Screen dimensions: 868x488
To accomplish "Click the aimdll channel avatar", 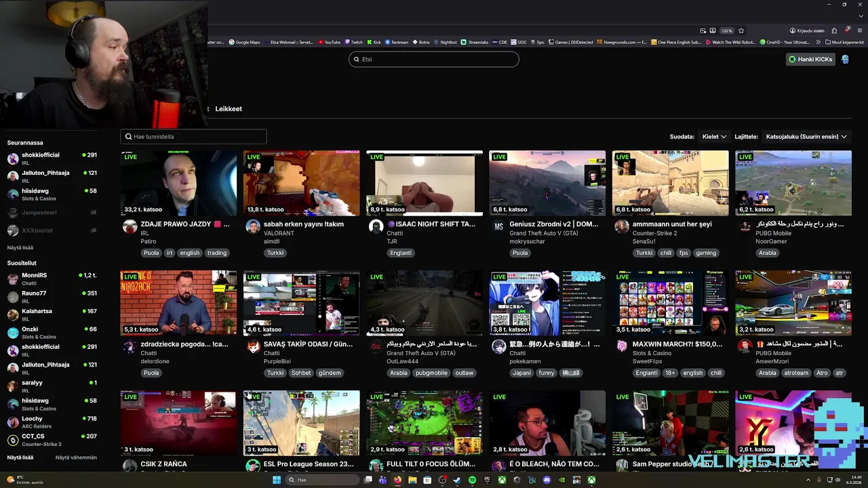I will 253,227.
